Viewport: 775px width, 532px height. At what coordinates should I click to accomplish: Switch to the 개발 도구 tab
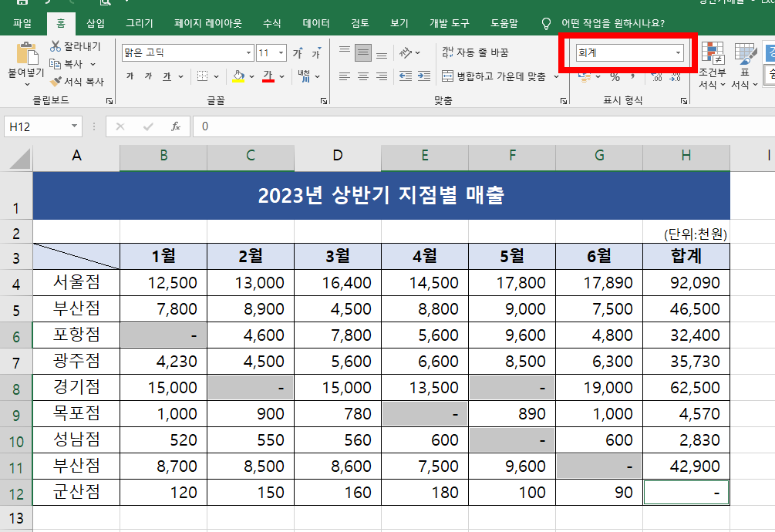(x=450, y=23)
